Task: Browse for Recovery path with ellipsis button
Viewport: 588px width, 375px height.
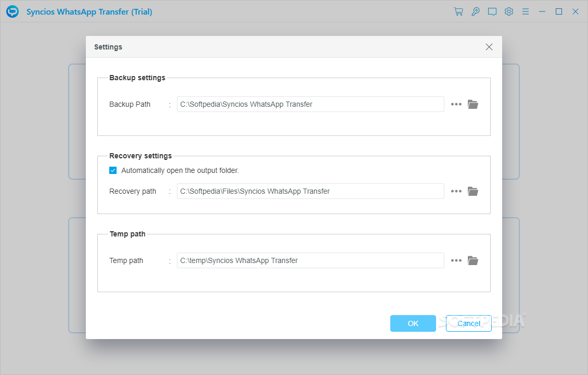Action: coord(456,192)
